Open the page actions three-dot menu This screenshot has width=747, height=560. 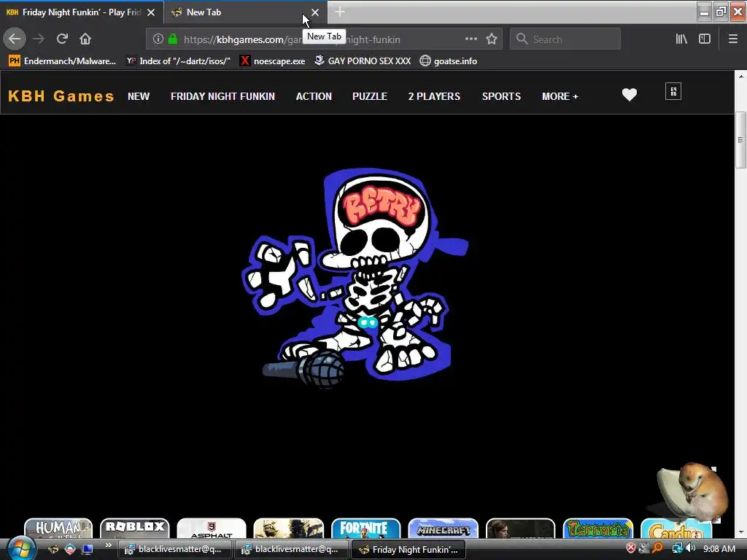tap(471, 39)
